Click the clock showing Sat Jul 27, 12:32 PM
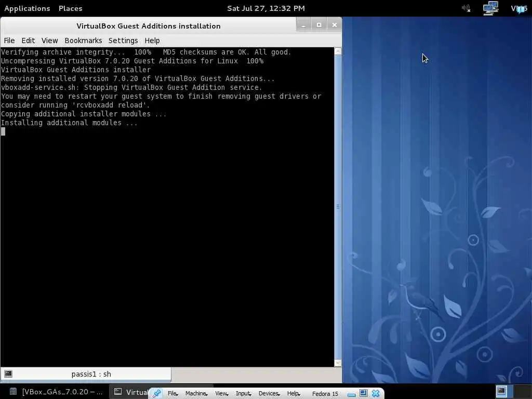 266,8
